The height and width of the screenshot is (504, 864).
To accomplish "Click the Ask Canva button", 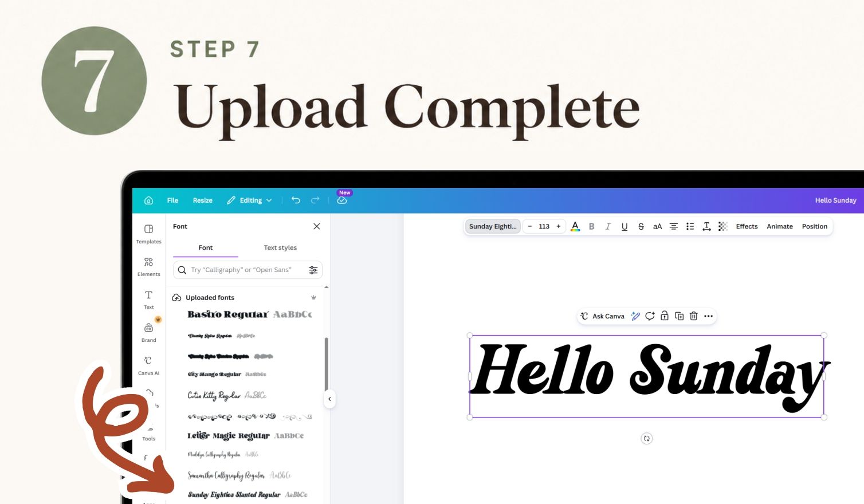I will point(602,316).
